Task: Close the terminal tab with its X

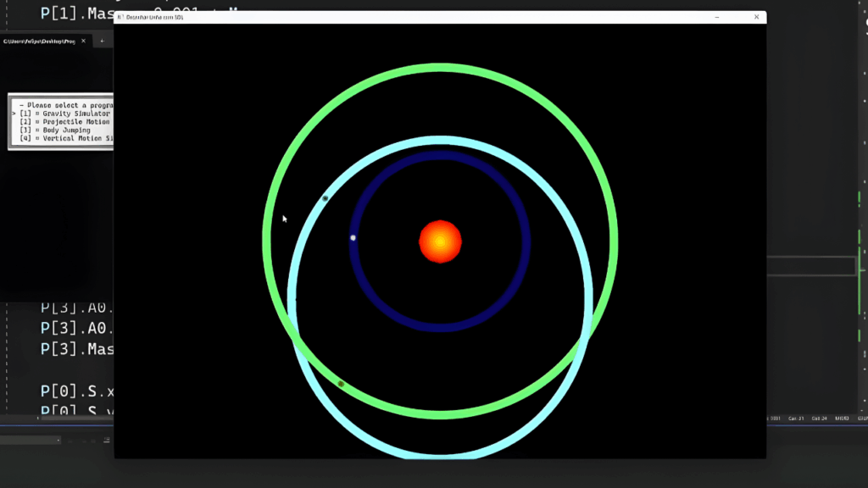Action: click(x=82, y=41)
